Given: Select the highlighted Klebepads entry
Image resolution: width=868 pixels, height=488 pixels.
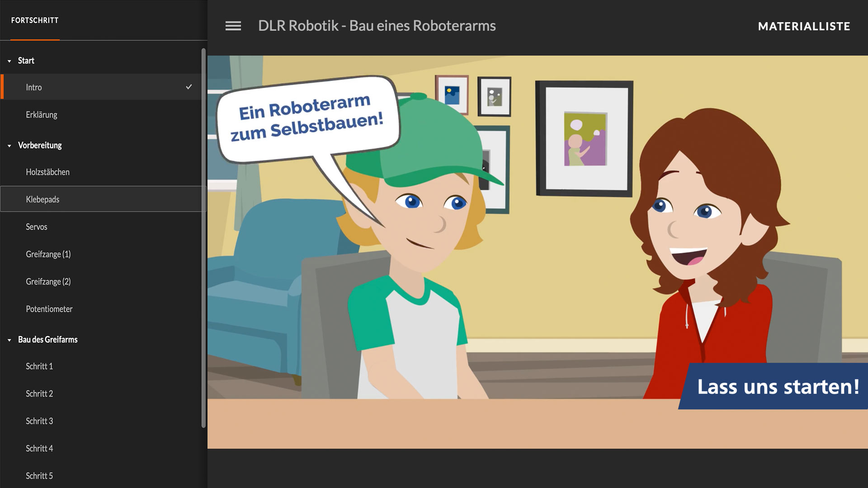Looking at the screenshot, I should [x=42, y=199].
